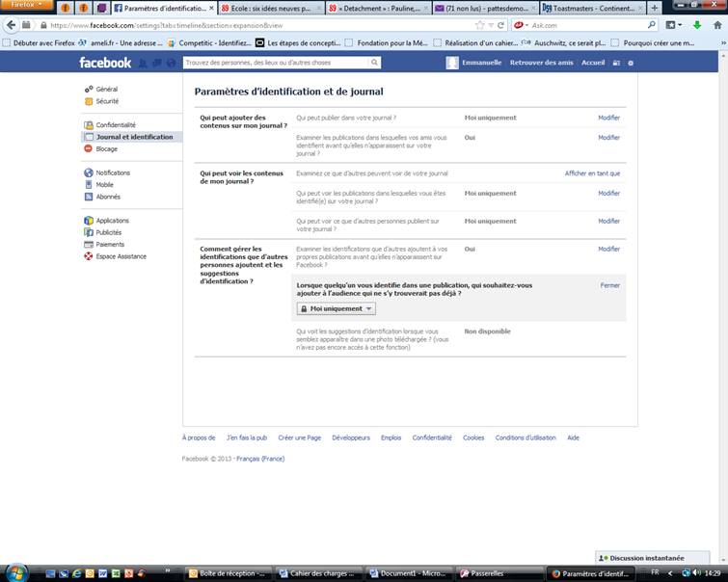Switch to the (71 non lus) mail tab
This screenshot has height=582, width=728.
tap(486, 8)
